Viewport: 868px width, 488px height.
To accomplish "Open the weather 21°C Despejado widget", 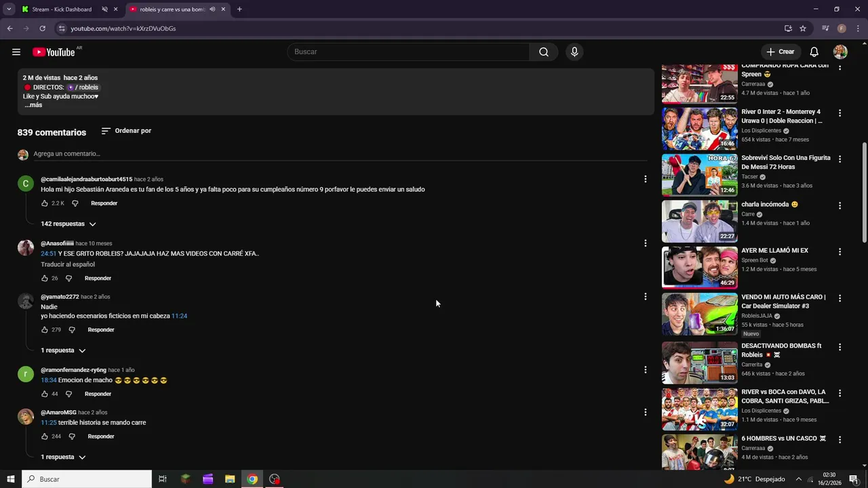I will 754,479.
